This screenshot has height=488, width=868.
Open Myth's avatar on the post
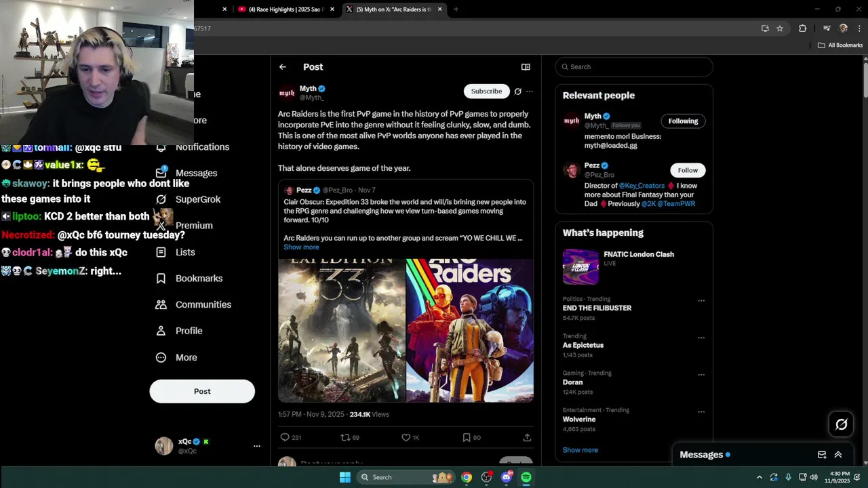click(x=287, y=93)
